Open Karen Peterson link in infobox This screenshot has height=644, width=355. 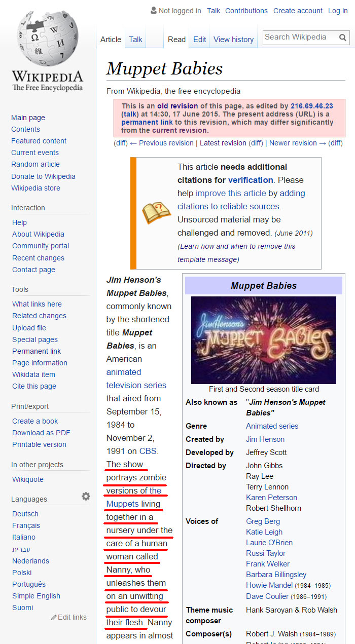click(272, 498)
